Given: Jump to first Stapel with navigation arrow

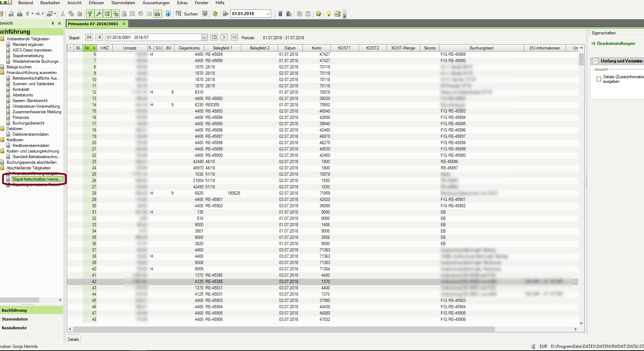Looking at the screenshot, I should 89,37.
